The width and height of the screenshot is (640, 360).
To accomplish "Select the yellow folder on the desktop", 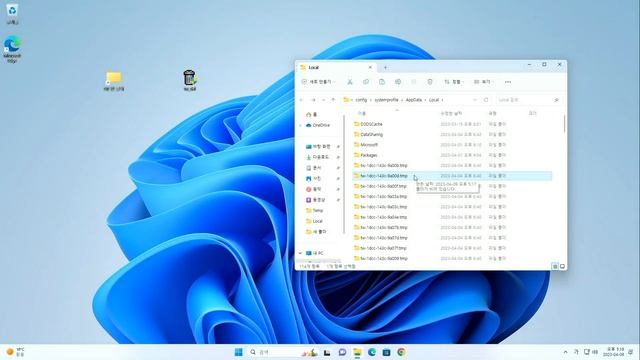I will click(113, 81).
